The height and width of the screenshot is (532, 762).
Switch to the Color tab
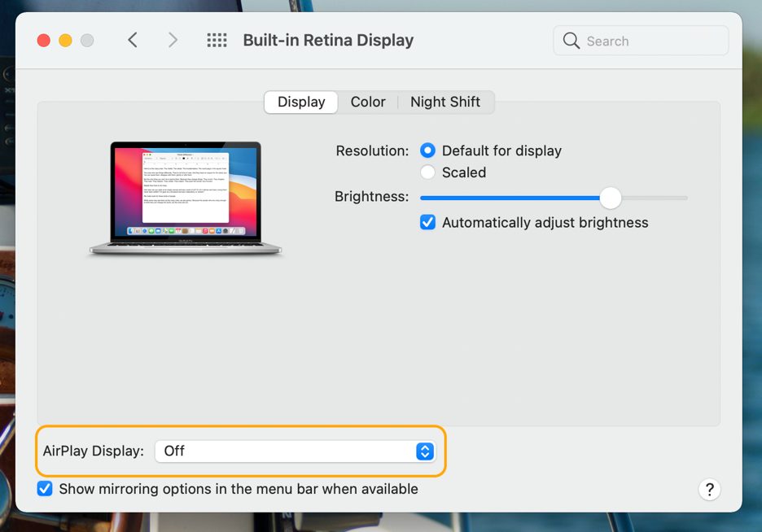coord(368,102)
